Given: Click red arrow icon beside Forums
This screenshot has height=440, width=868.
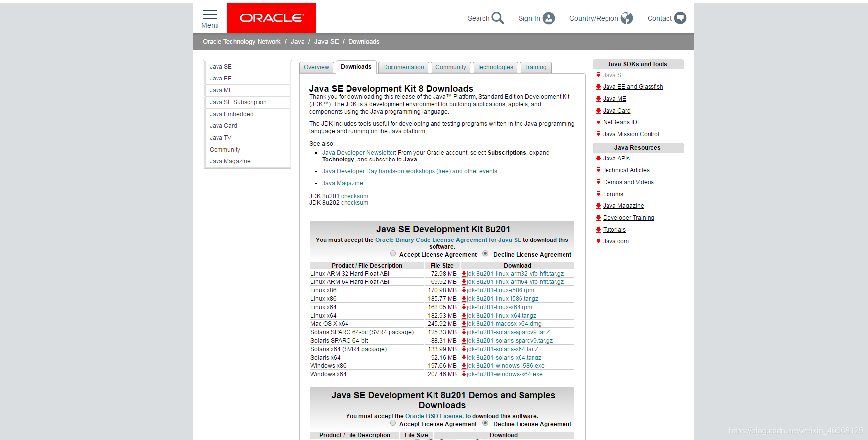Looking at the screenshot, I should click(x=598, y=194).
